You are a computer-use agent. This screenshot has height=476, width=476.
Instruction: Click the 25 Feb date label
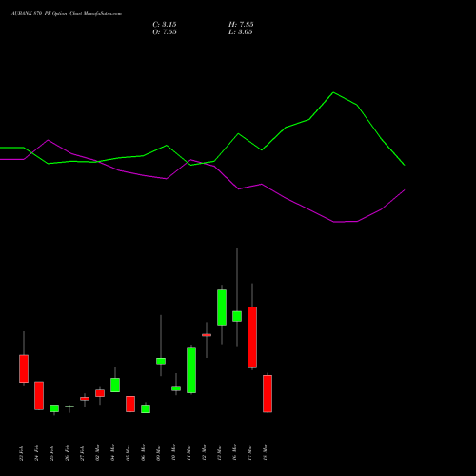click(x=51, y=453)
